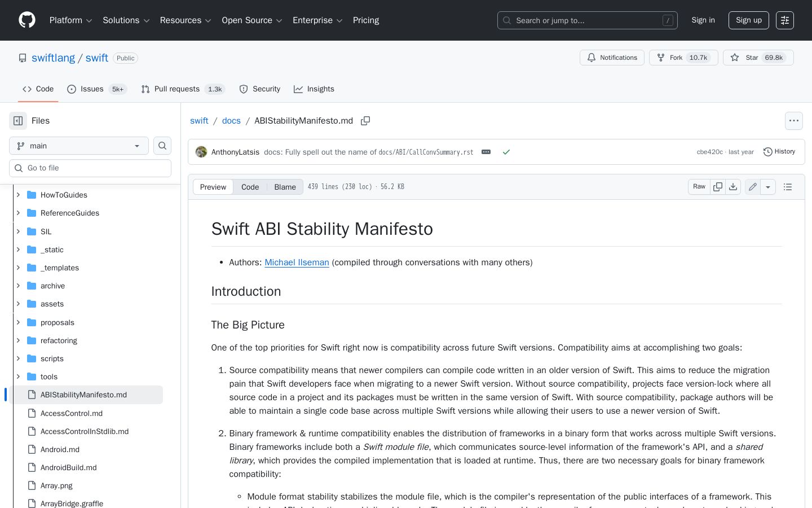Navigate to docs breadcrumb

click(231, 121)
